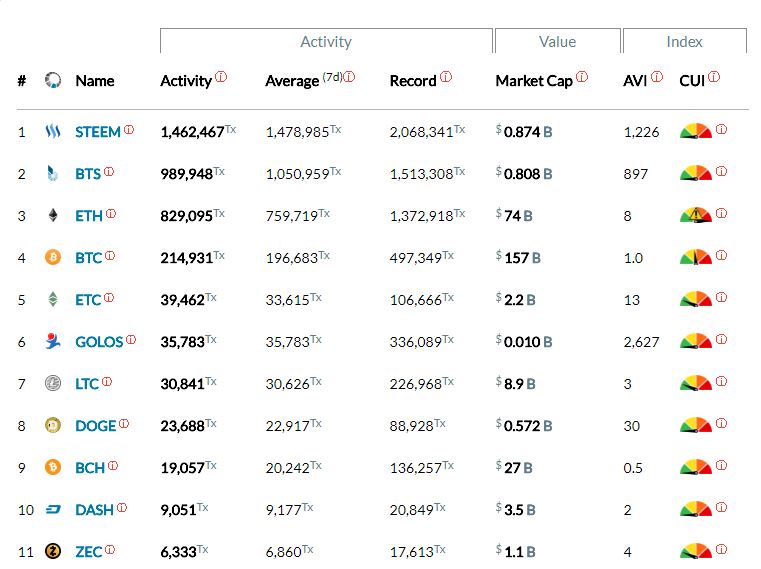The image size is (761, 569).
Task: Open the DOGE coin link
Action: (x=96, y=426)
